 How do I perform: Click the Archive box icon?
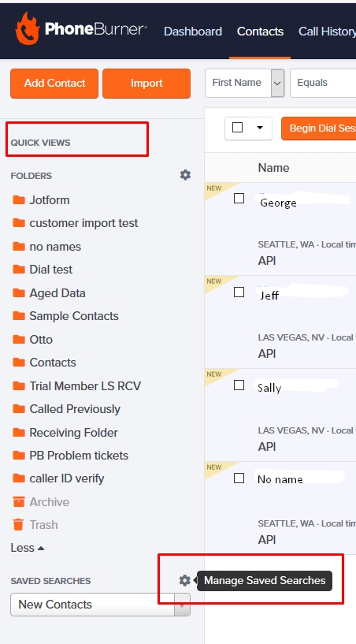tap(18, 502)
